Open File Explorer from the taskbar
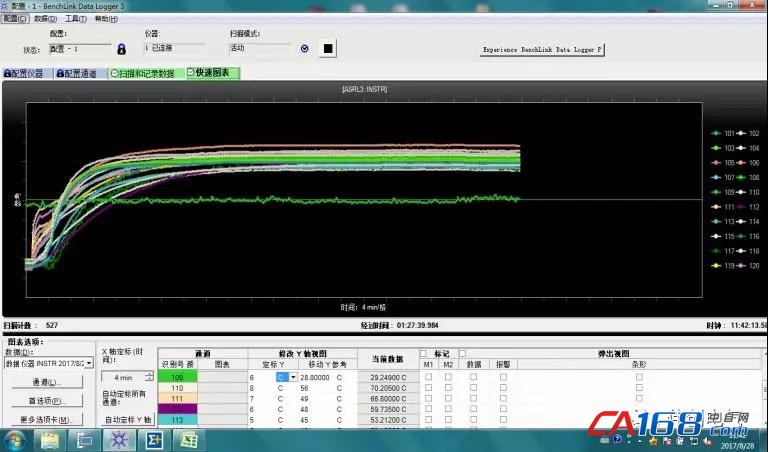The width and height of the screenshot is (768, 452). click(49, 440)
